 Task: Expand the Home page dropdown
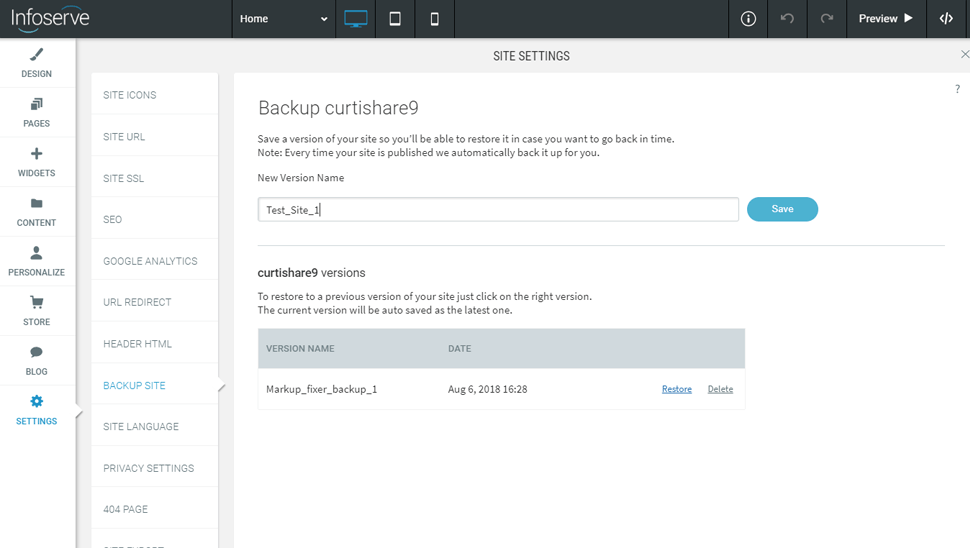pyautogui.click(x=284, y=19)
